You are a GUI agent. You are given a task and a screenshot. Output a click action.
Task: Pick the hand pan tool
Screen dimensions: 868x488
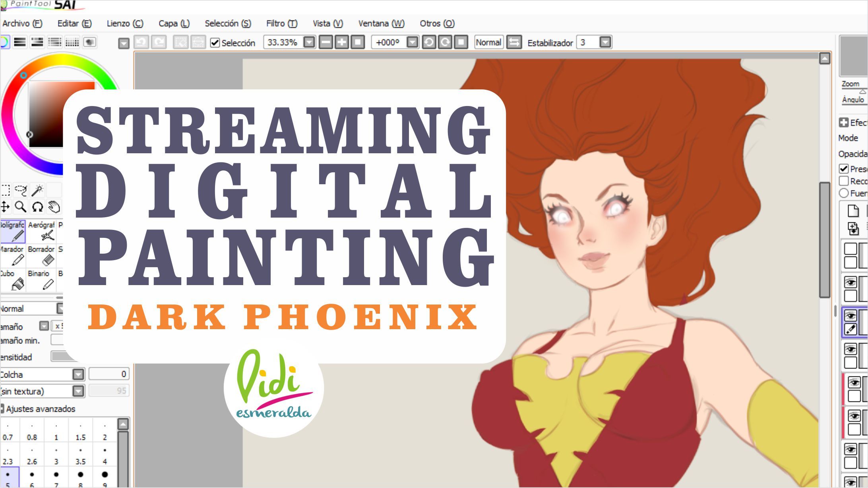pos(54,207)
